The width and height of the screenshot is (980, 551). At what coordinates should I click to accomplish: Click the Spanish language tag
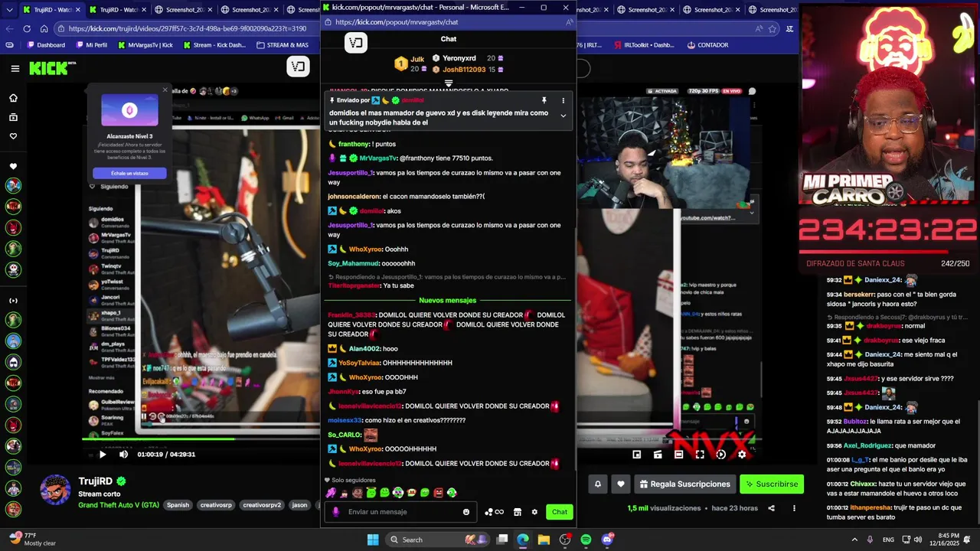pyautogui.click(x=178, y=505)
